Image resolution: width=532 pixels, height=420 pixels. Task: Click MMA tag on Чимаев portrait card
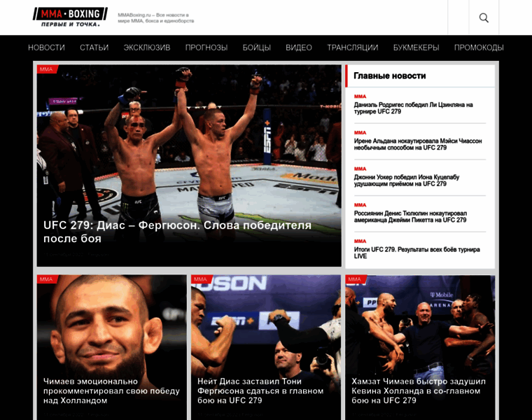tap(47, 279)
